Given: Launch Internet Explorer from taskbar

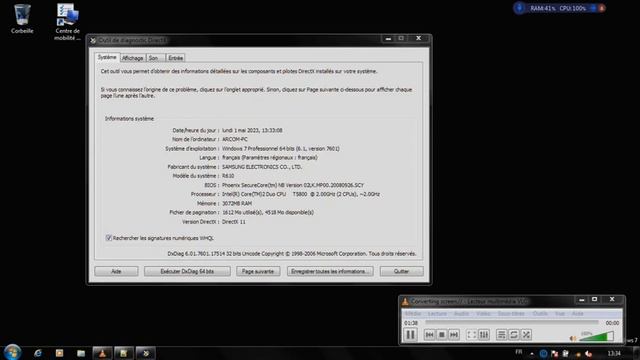Looking at the screenshot, I should (38, 353).
